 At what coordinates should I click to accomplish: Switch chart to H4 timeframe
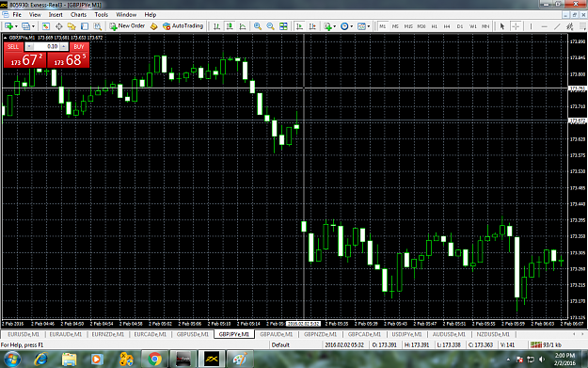(x=447, y=26)
